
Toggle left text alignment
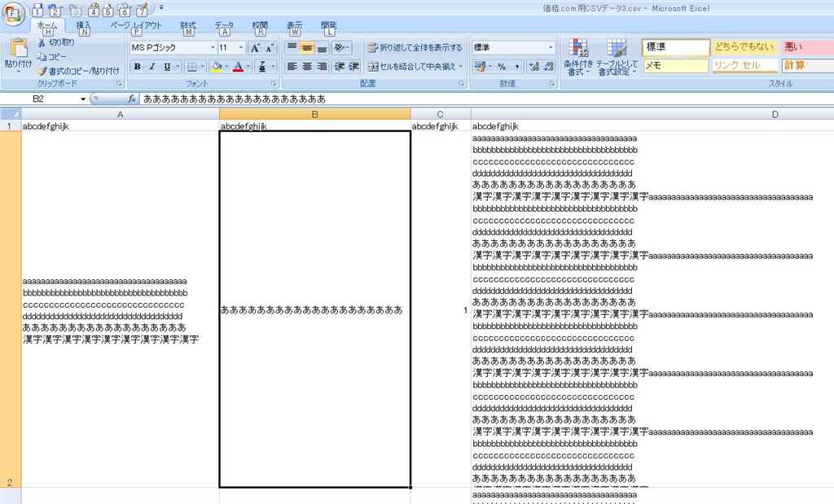coord(292,67)
